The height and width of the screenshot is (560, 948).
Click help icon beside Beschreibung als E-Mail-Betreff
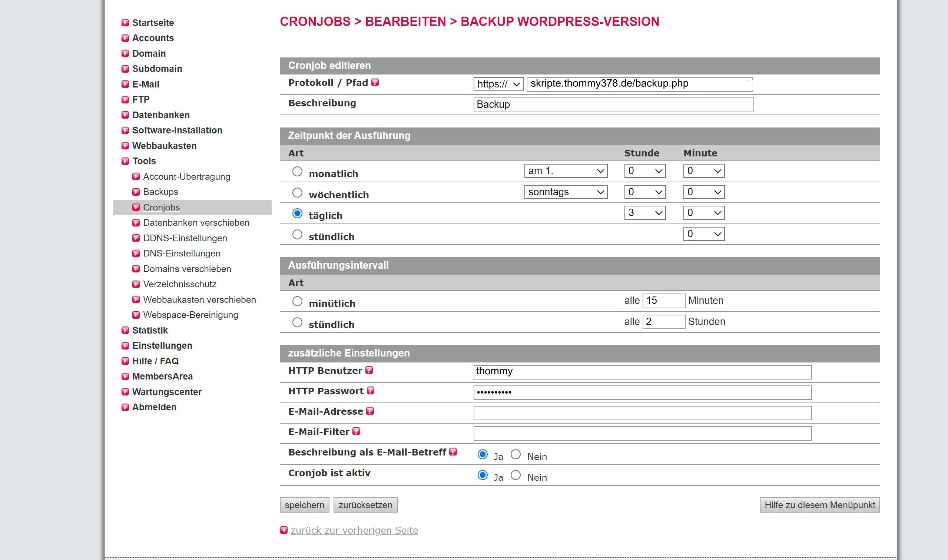(454, 452)
